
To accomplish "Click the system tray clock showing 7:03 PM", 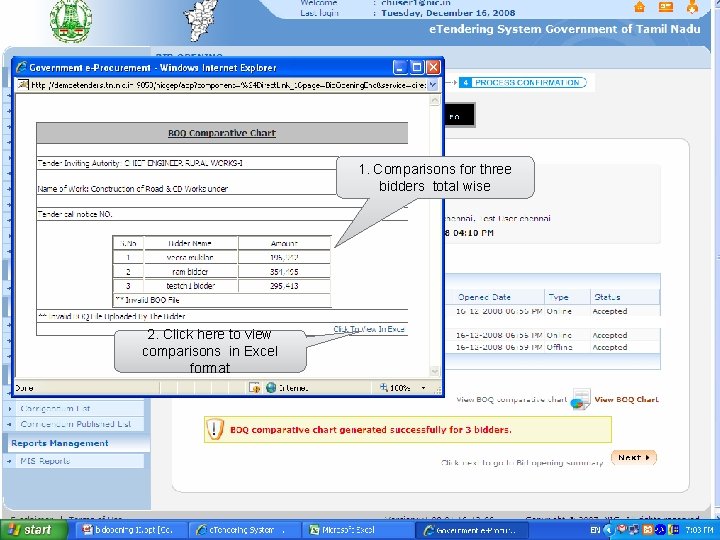I will [700, 530].
